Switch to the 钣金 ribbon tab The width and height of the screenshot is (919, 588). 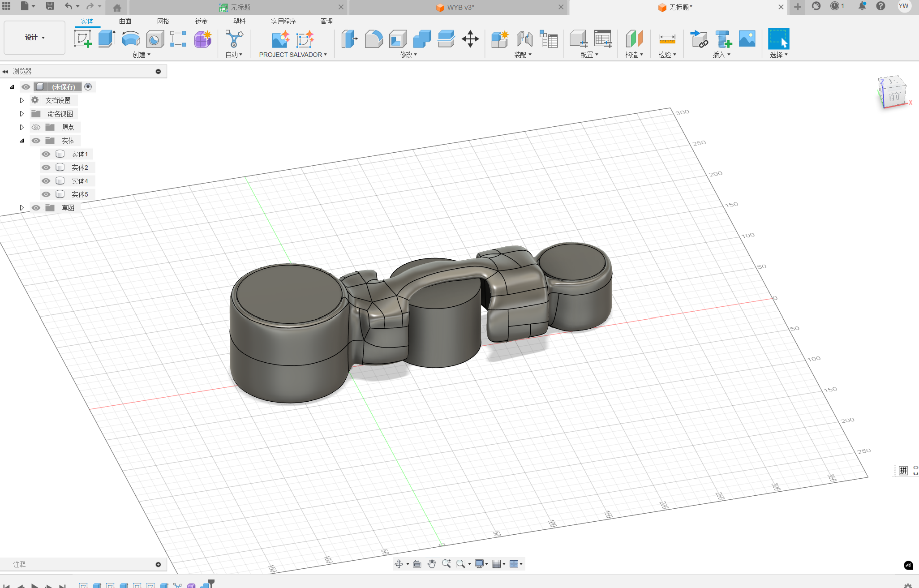click(x=202, y=21)
